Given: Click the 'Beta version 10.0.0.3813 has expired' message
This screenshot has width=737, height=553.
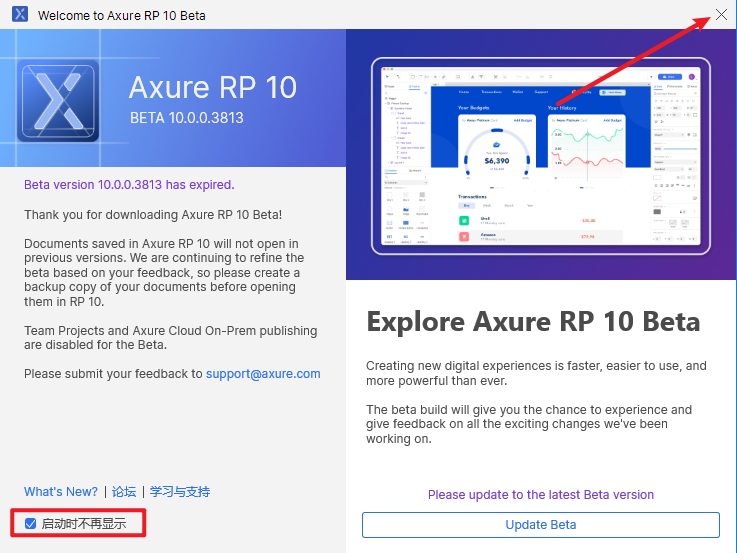Looking at the screenshot, I should 129,185.
